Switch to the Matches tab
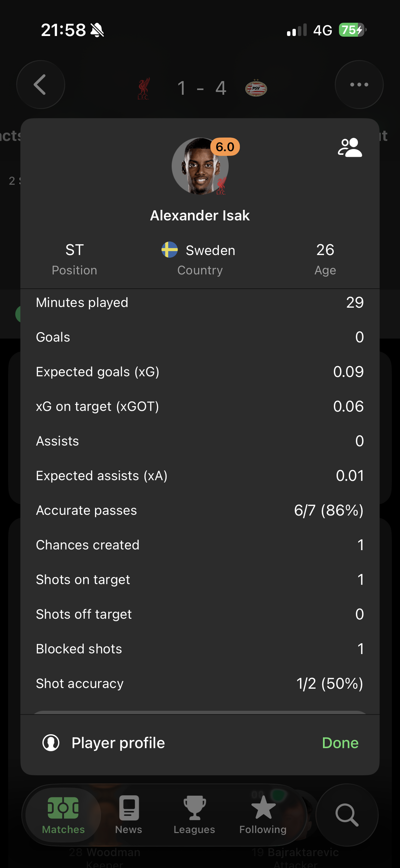The width and height of the screenshot is (400, 868). coord(63,814)
